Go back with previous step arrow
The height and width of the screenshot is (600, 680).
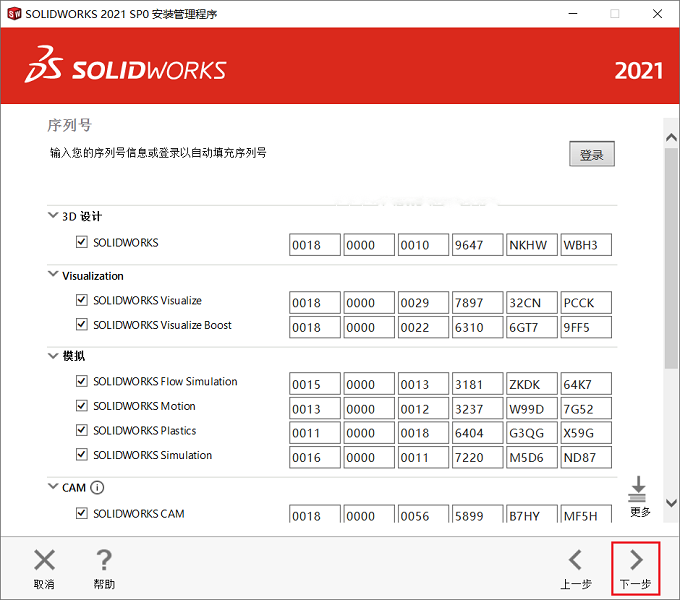pos(575,560)
